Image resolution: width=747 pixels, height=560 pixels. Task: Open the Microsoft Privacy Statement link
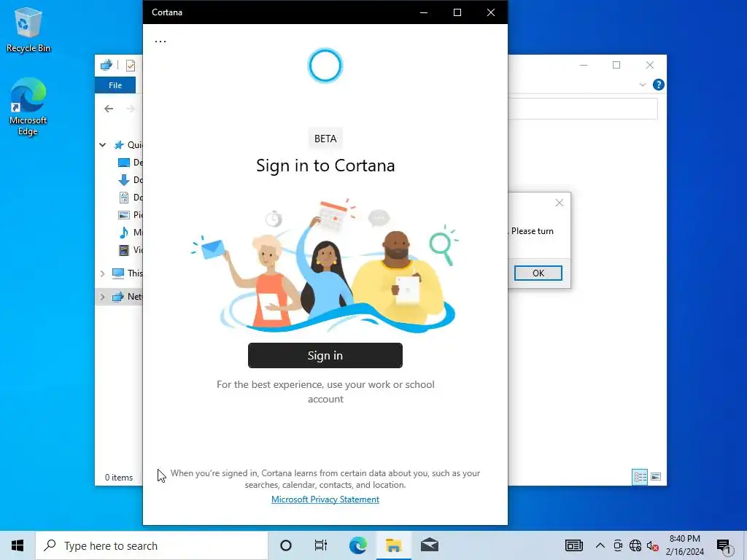coord(325,499)
